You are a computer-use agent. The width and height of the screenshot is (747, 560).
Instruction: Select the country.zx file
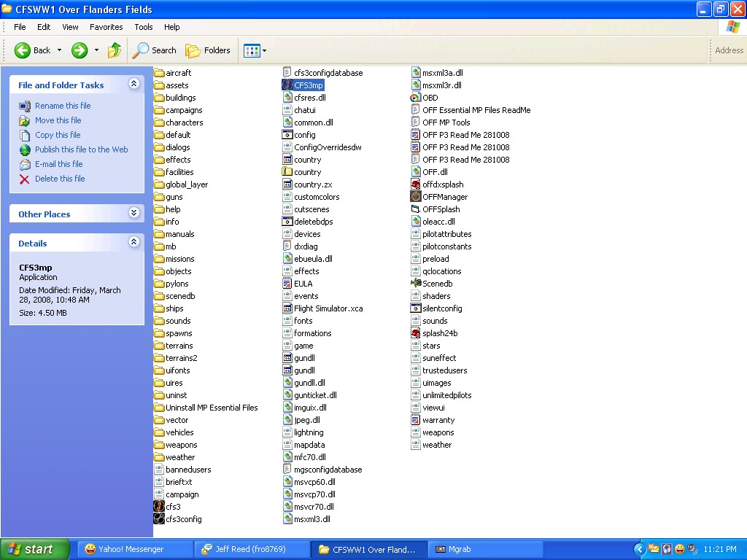click(307, 184)
